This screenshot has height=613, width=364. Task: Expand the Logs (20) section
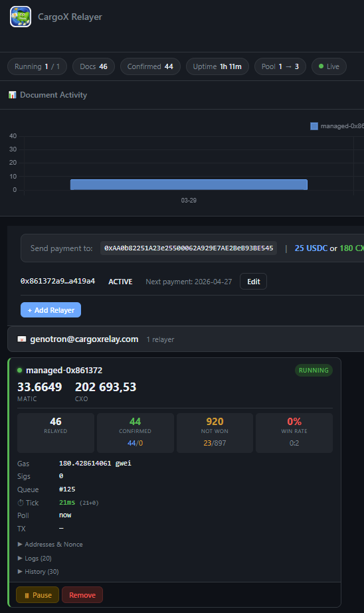pyautogui.click(x=35, y=559)
